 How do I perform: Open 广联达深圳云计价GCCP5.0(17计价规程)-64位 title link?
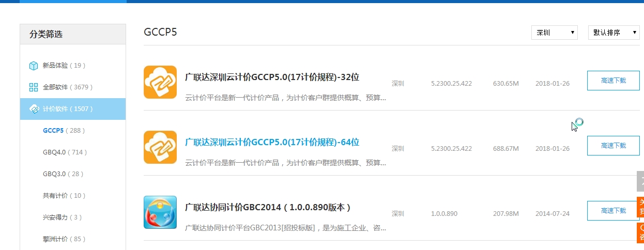coord(272,142)
